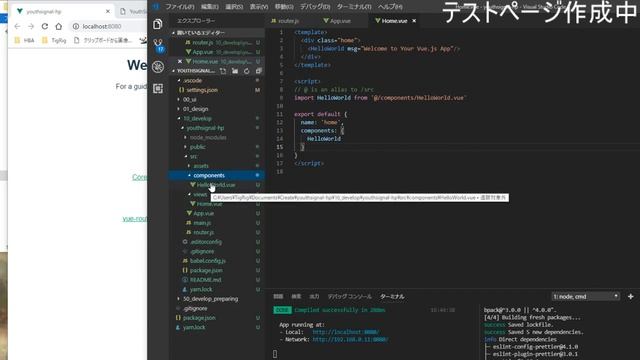Expand the assets folder
Viewport: 640px width, 360px height.
click(217, 166)
